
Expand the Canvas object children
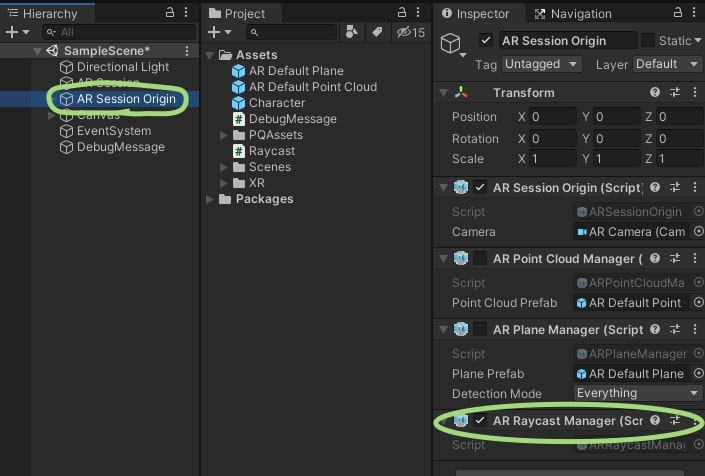coord(51,116)
